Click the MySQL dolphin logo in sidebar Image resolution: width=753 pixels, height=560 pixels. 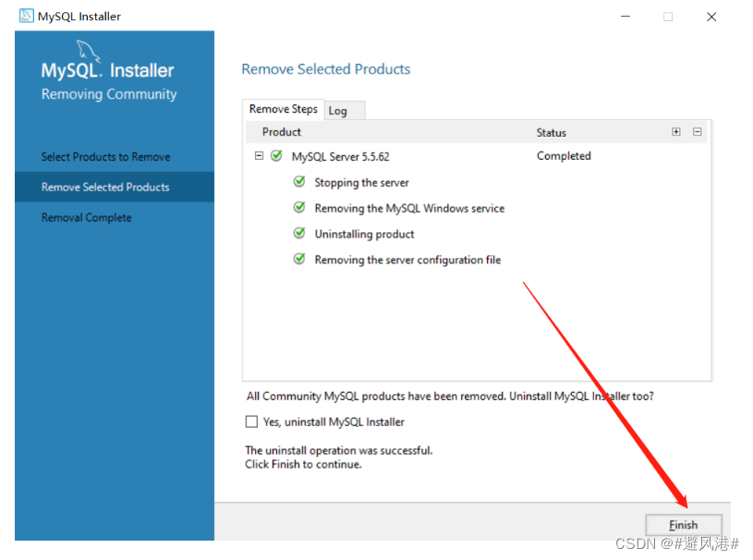pos(89,52)
